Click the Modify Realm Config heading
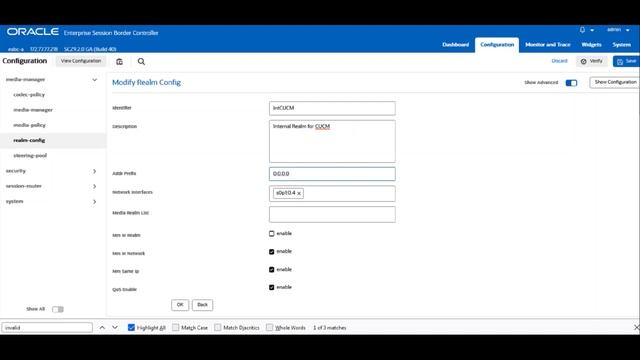Viewport: 640px width, 360px height. coord(147,82)
